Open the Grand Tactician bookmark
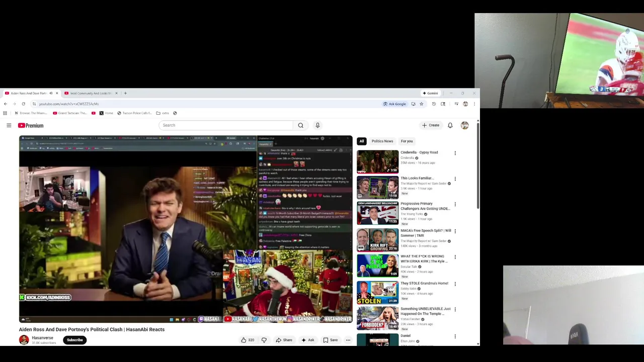644x362 pixels. (x=70, y=113)
